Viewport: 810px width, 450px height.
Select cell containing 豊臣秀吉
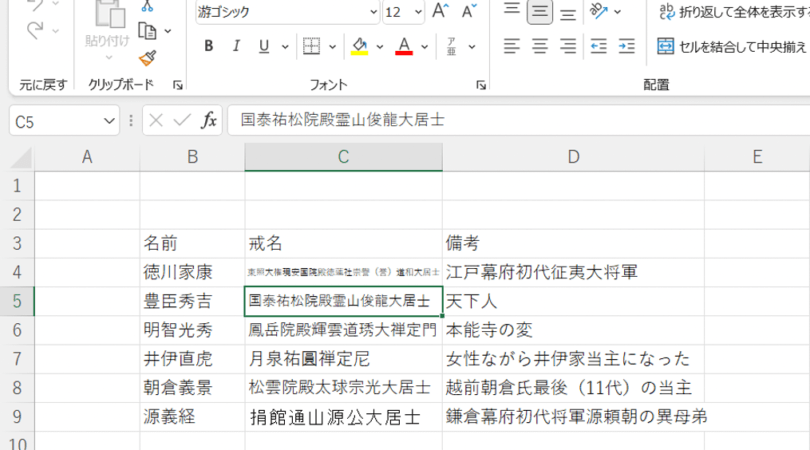(192, 301)
